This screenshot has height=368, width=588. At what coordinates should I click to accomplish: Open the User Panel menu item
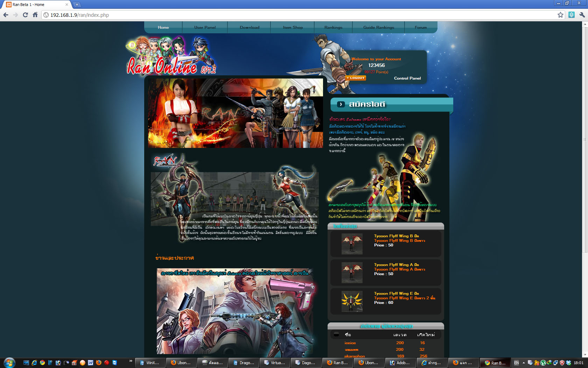[205, 27]
